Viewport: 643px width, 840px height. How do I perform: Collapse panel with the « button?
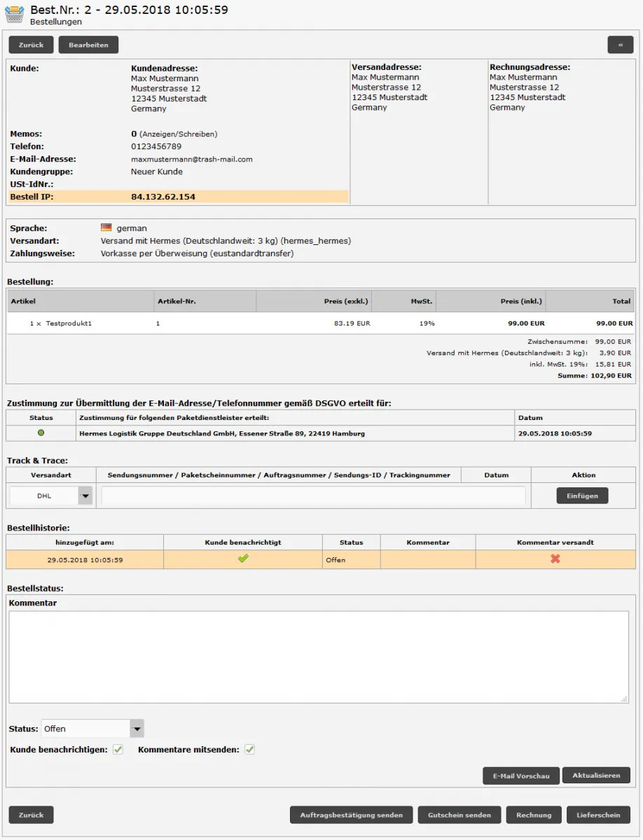tap(620, 45)
